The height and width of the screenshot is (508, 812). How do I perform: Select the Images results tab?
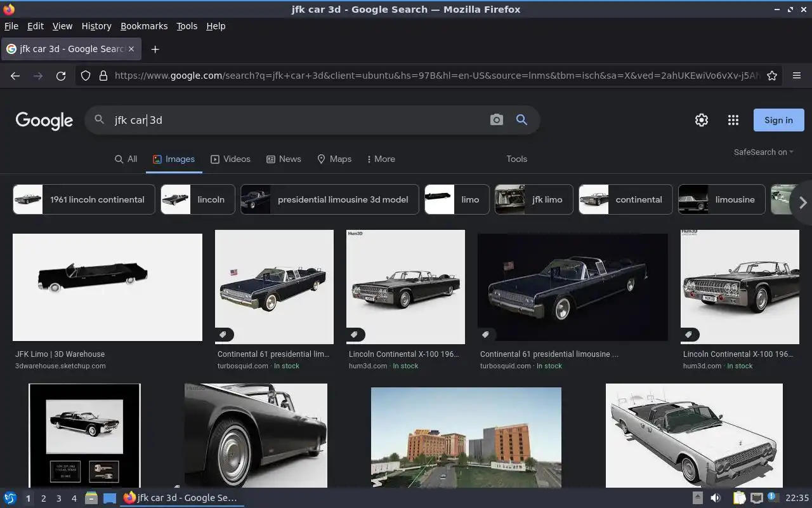point(174,159)
